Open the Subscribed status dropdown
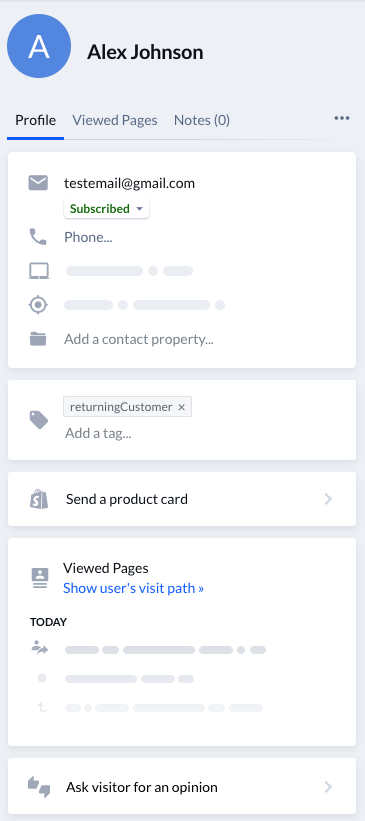Viewport: 365px width, 821px height. 106,208
